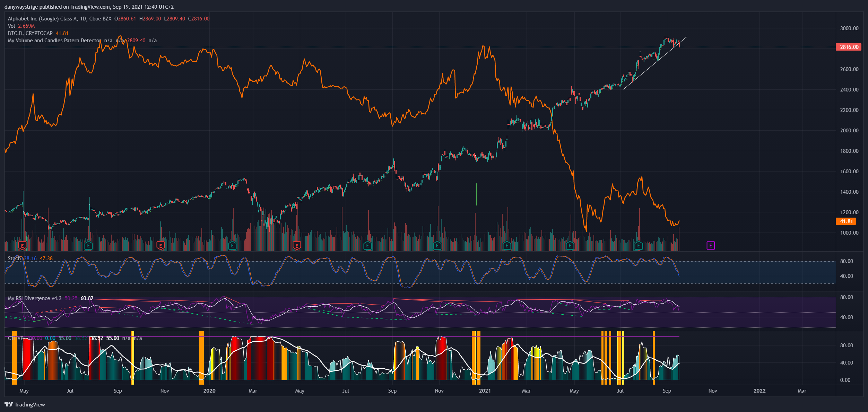Viewport: 868px width, 412px height.
Task: Click the green earnings marker before May 2021
Action: (x=570, y=246)
